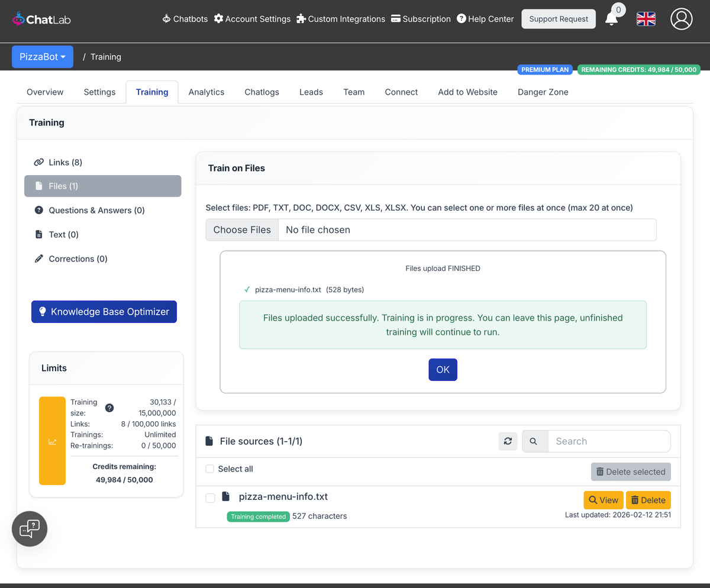Open the chat widget bubble
Screen dimensions: 710x588
pos(29,528)
